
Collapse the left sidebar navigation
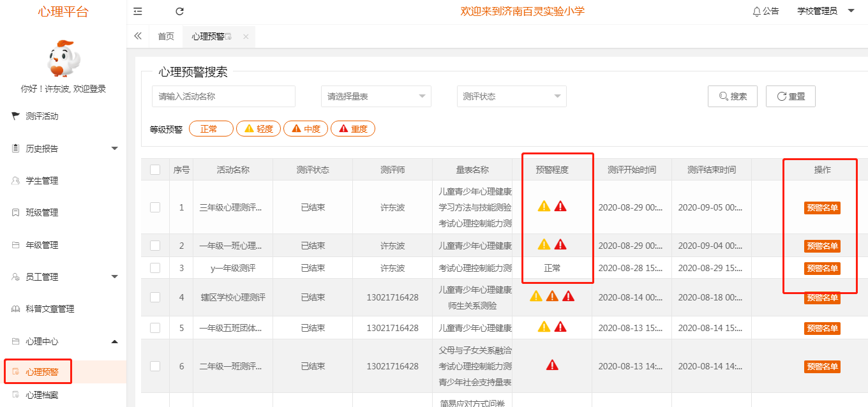pyautogui.click(x=137, y=11)
